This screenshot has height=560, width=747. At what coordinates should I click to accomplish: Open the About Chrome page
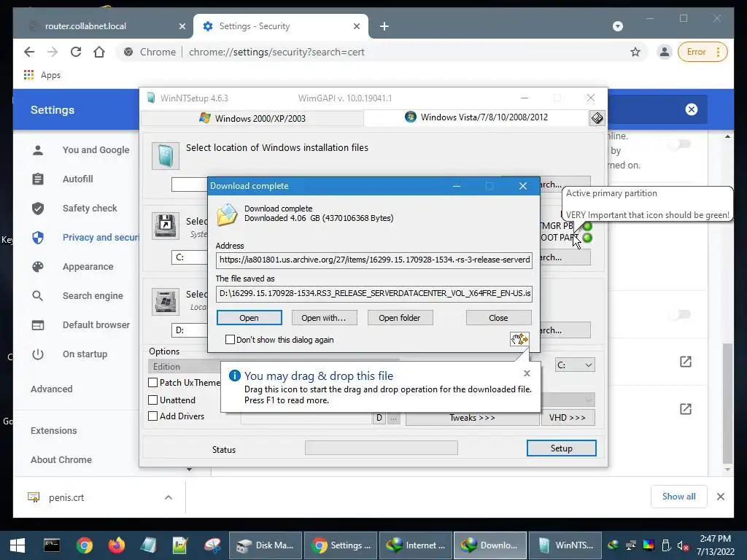point(61,459)
